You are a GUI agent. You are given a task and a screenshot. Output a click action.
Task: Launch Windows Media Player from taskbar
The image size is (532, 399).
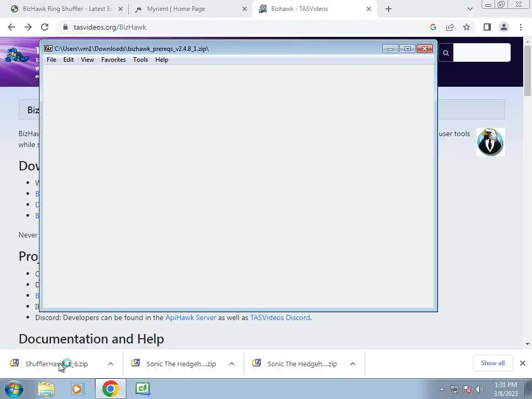click(77, 389)
